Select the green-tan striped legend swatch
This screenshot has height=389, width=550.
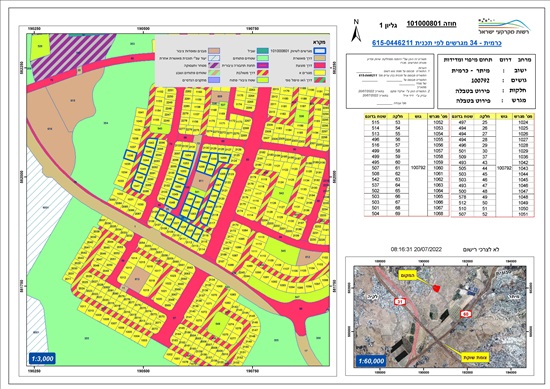(x=214, y=73)
